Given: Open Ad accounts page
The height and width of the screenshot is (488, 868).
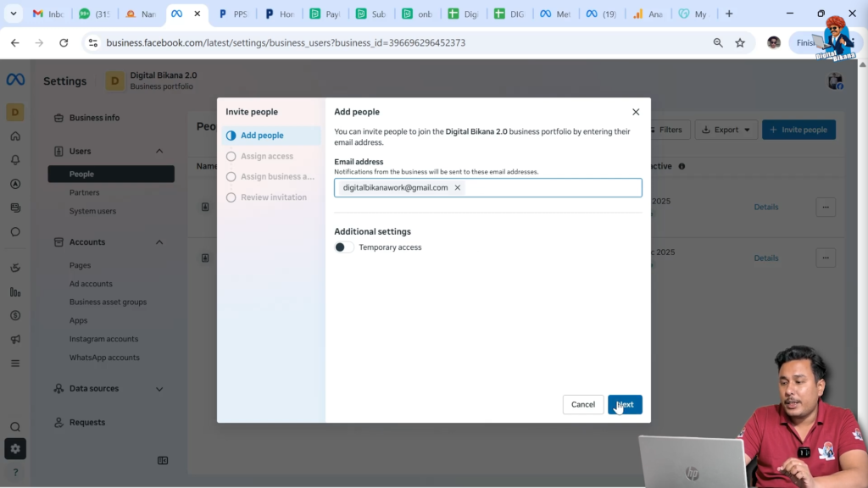Looking at the screenshot, I should (91, 283).
